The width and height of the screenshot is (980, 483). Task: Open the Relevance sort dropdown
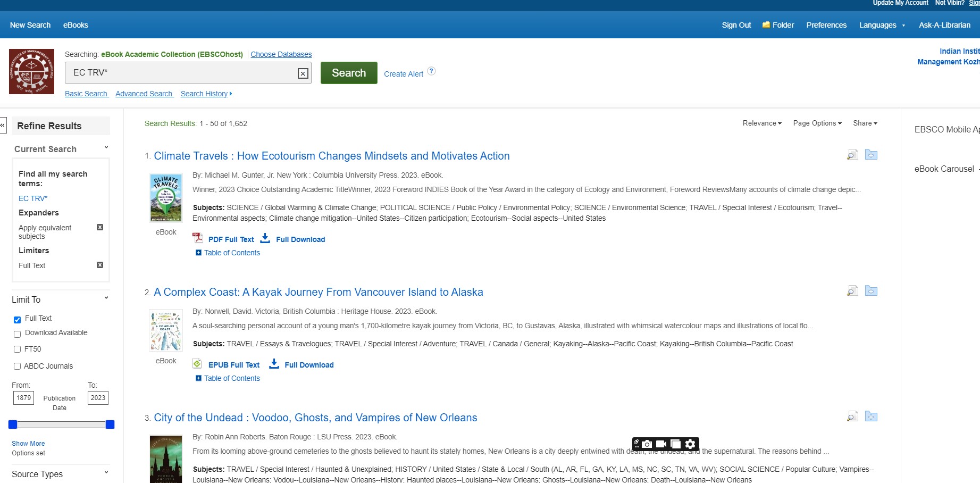click(761, 123)
